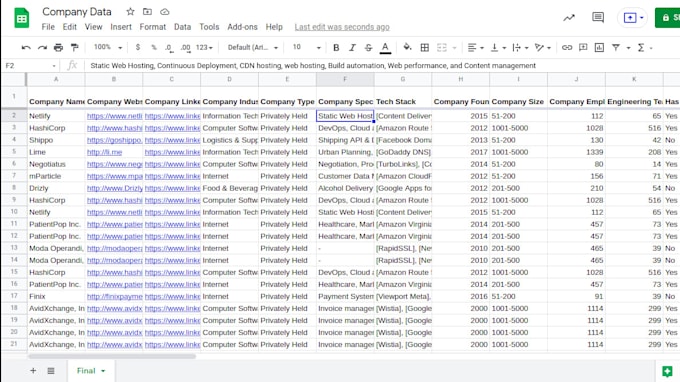The width and height of the screenshot is (680, 382).
Task: Open the https://fi.me link for Lime
Action: pos(105,152)
